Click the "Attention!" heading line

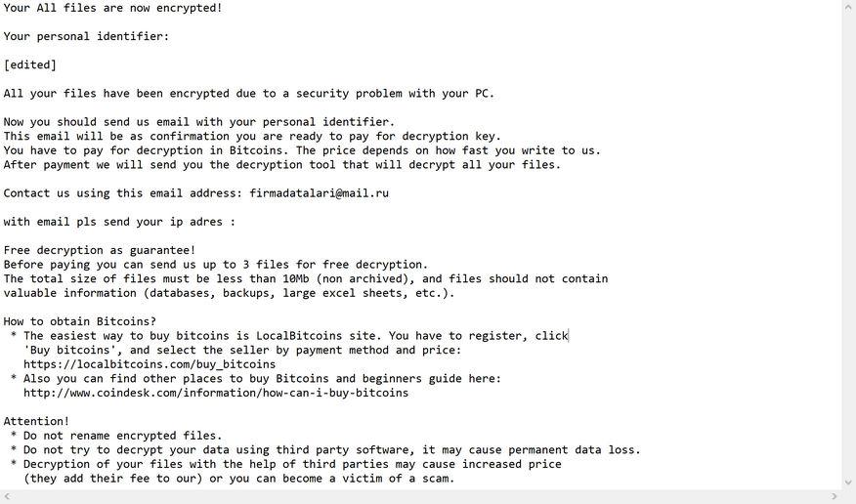tap(37, 422)
